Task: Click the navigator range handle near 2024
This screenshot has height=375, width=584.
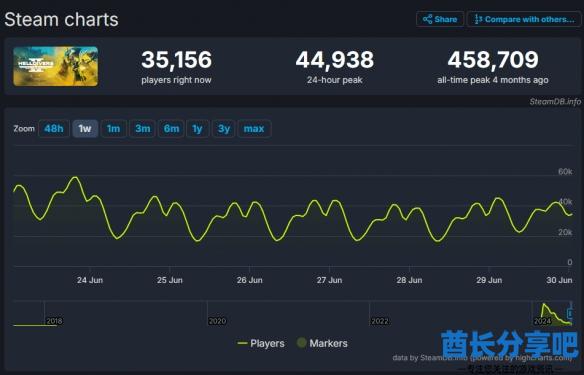Action: coord(569,314)
